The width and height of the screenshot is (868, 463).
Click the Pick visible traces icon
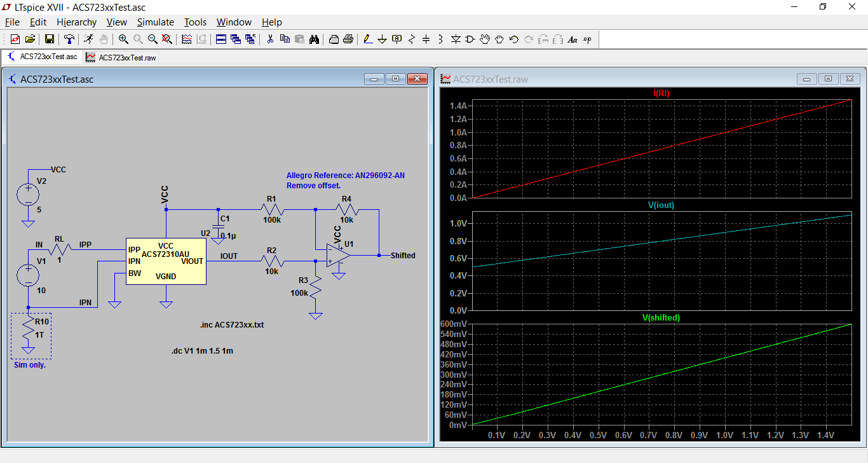pos(187,39)
